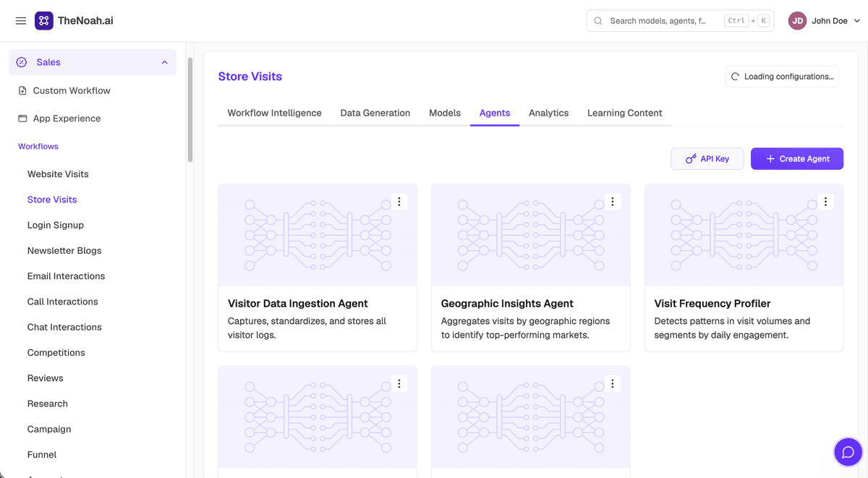
Task: Open options menu for Visit Frequency Profiler
Action: coord(825,202)
